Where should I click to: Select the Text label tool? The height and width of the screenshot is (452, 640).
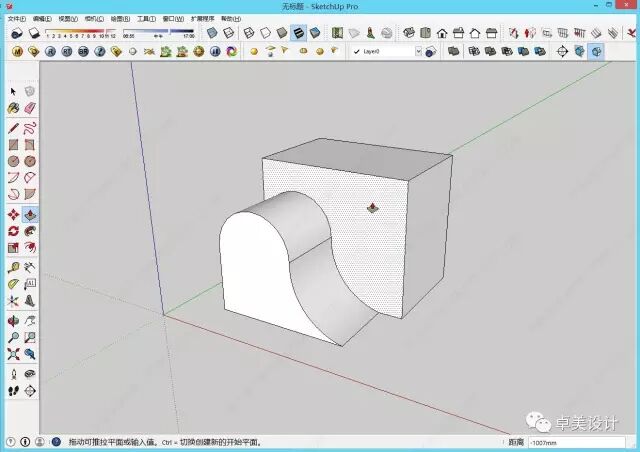click(30, 284)
